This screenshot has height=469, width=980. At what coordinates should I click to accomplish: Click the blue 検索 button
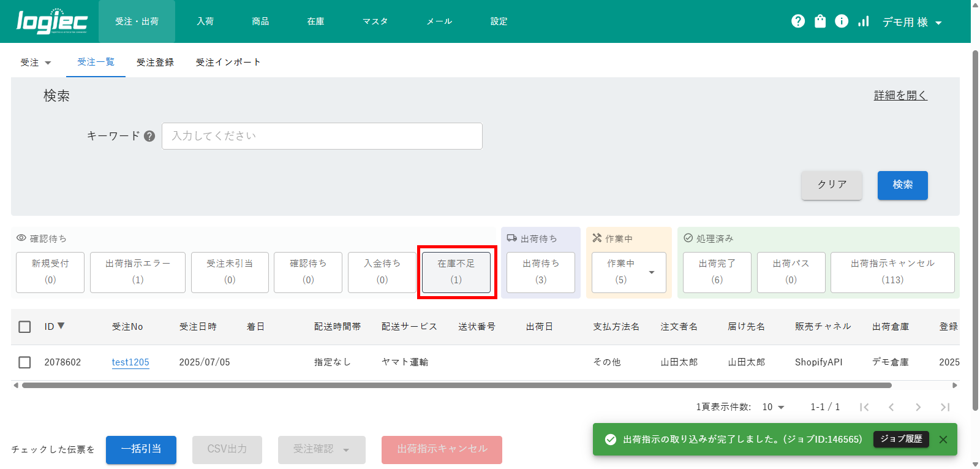pyautogui.click(x=902, y=185)
